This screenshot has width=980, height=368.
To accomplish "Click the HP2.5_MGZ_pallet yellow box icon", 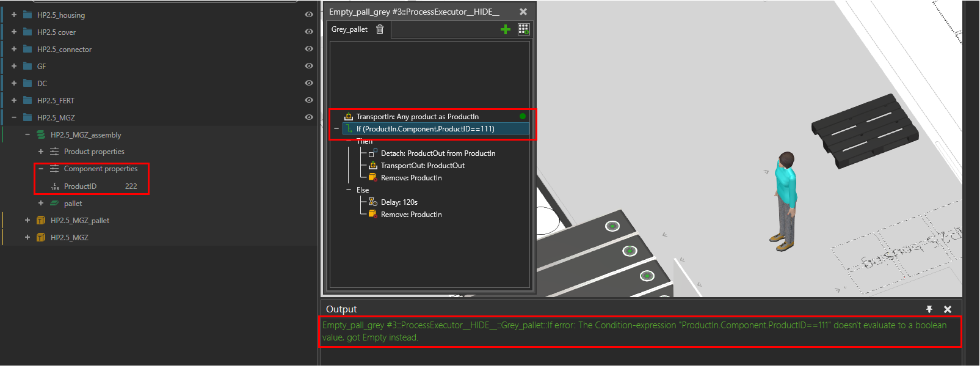I will point(41,221).
